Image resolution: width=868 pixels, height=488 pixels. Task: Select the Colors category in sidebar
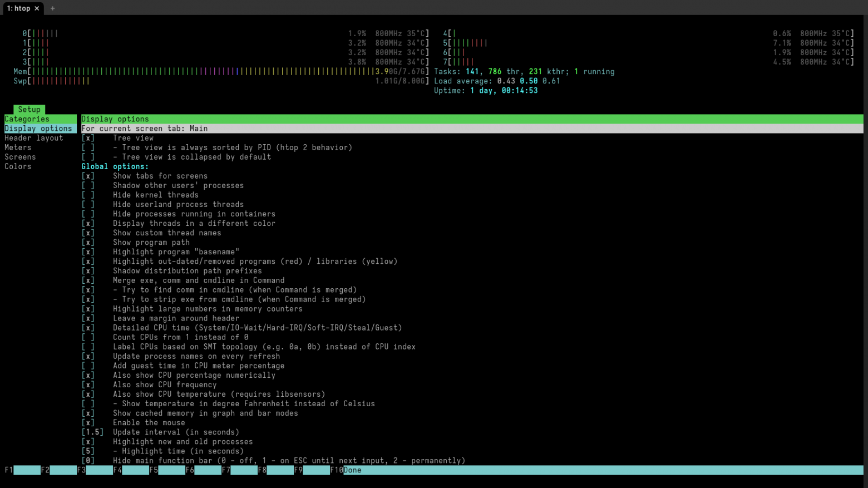[18, 166]
